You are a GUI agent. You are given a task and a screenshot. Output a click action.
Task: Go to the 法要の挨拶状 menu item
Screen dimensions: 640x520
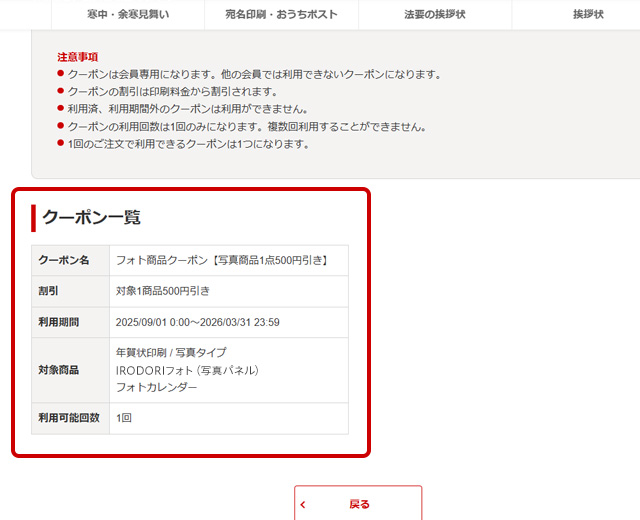pyautogui.click(x=434, y=15)
